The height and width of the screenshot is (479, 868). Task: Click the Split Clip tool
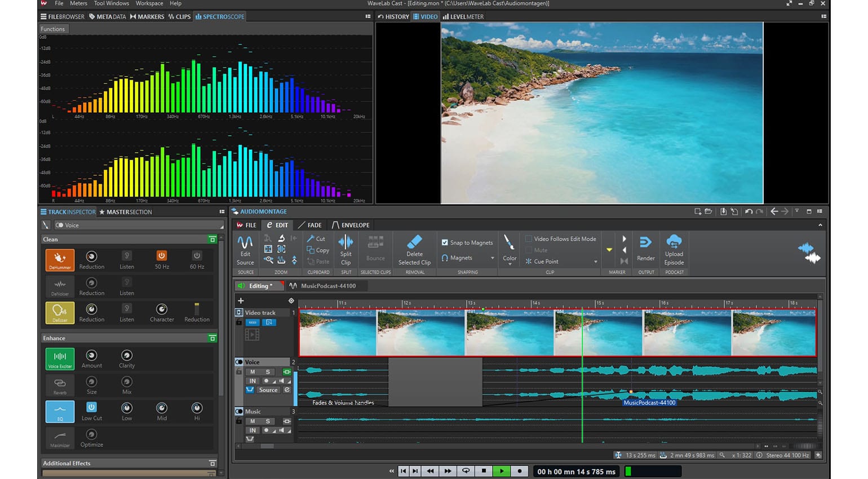click(346, 250)
